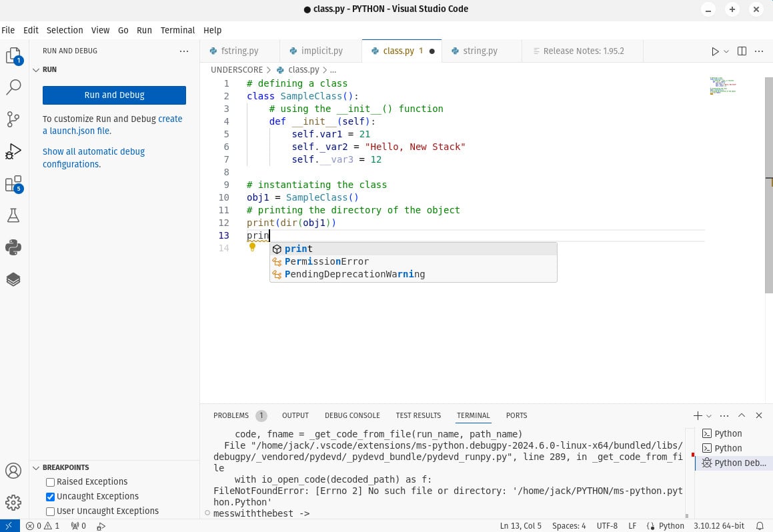
Task: Open the terminal launch profile dropdown arrow
Action: 709,416
